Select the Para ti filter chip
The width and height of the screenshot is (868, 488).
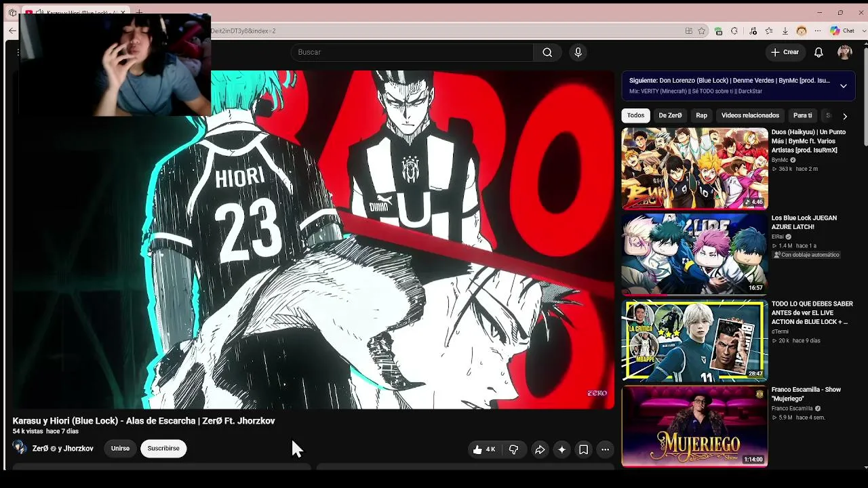[x=802, y=115]
